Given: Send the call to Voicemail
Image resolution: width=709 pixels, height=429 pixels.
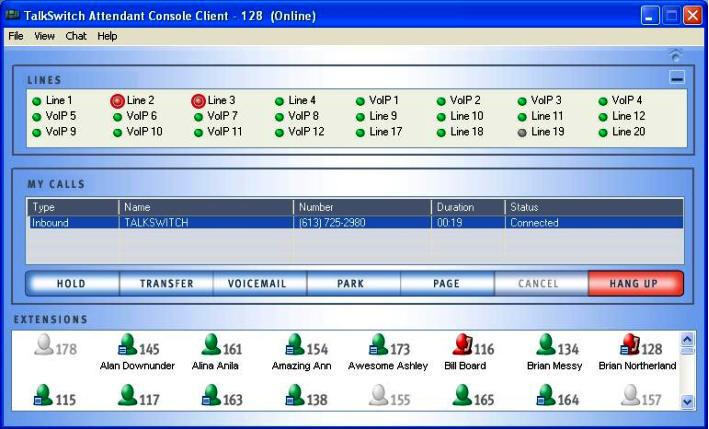Looking at the screenshot, I should [x=260, y=283].
